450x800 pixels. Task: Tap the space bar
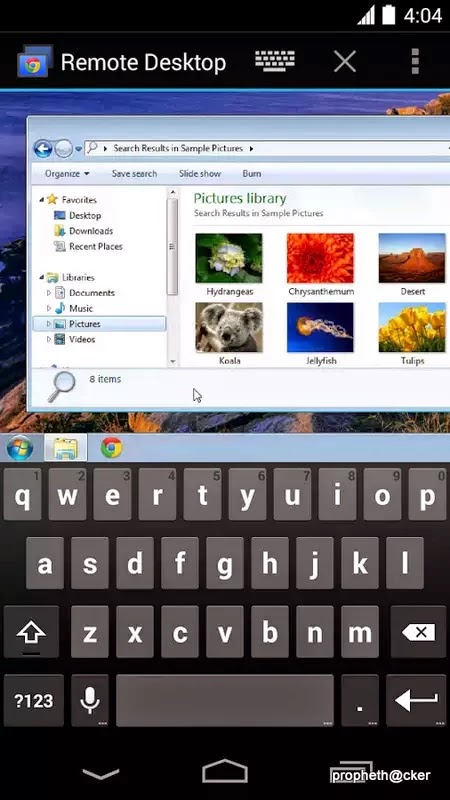(225, 701)
